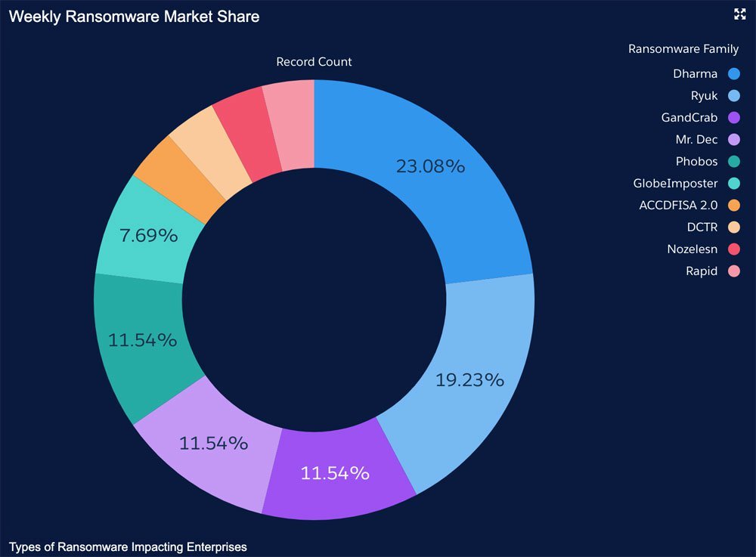Select the Phobos teal legend dot
The height and width of the screenshot is (557, 756).
pyautogui.click(x=733, y=162)
